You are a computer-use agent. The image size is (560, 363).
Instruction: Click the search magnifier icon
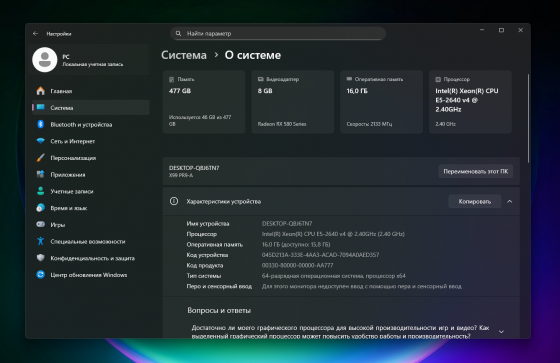click(178, 34)
